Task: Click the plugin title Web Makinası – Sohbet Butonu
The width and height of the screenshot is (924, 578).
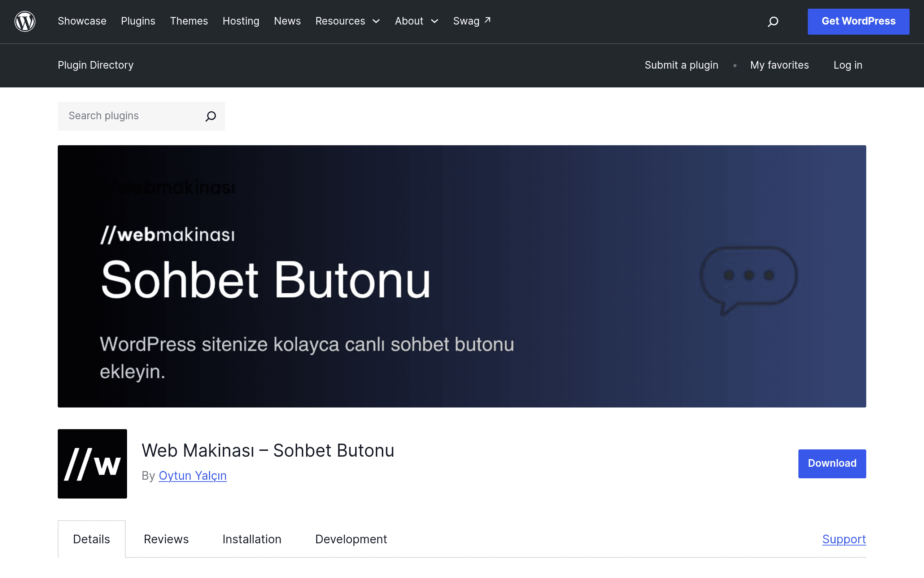Action: click(x=268, y=450)
